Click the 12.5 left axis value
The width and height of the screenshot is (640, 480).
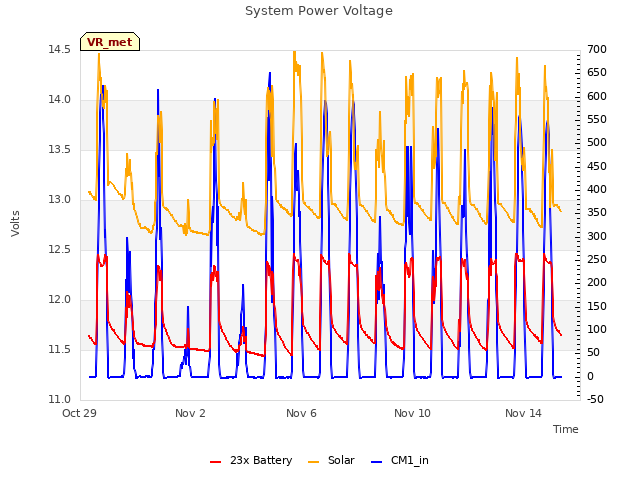pyautogui.click(x=59, y=249)
